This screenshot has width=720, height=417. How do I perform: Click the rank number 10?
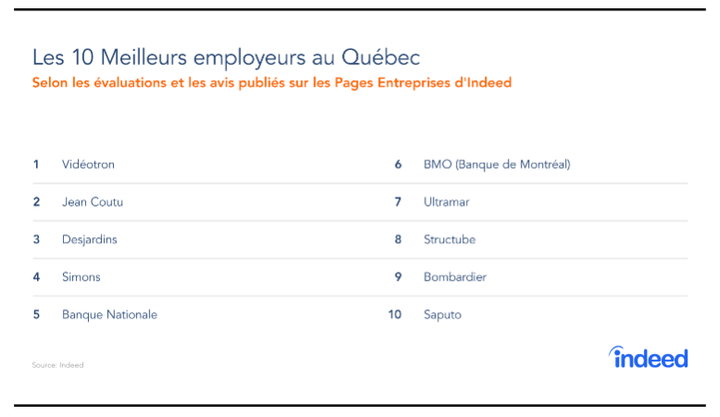point(395,315)
